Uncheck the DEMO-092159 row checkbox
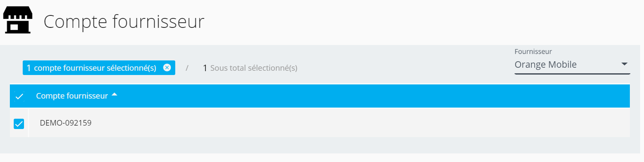Viewport: 644px width, 162px height. coord(19,123)
